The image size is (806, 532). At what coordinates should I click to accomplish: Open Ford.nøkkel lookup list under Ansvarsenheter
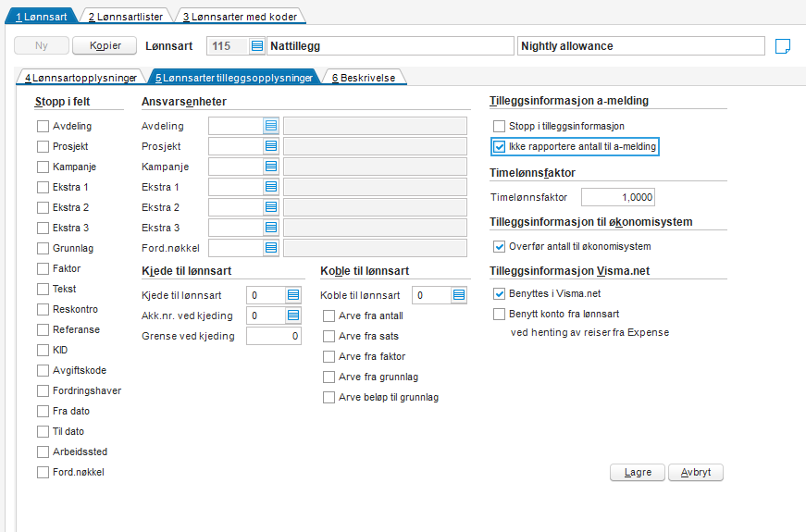[x=271, y=248]
